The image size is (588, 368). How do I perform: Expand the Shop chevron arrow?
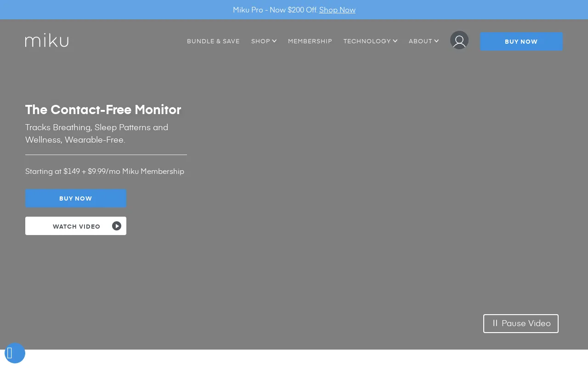[274, 41]
